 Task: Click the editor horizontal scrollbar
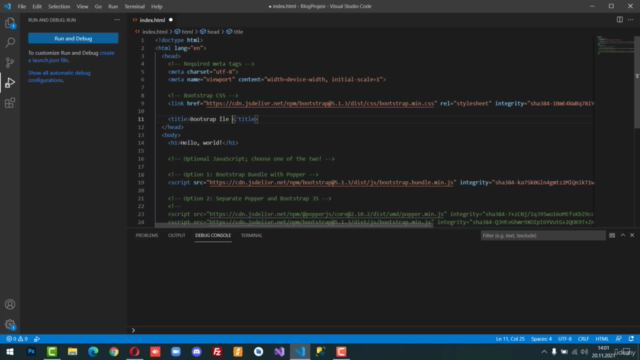294,225
